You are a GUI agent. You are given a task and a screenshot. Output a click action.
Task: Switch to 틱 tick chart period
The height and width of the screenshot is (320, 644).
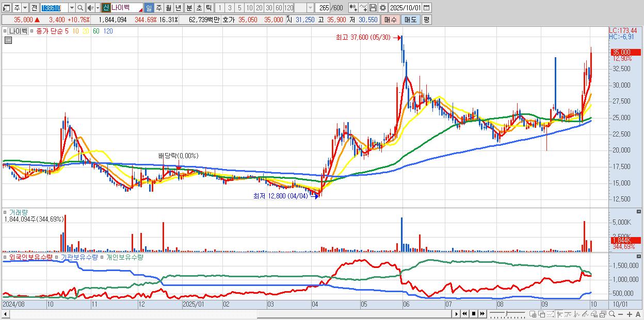pyautogui.click(x=208, y=8)
